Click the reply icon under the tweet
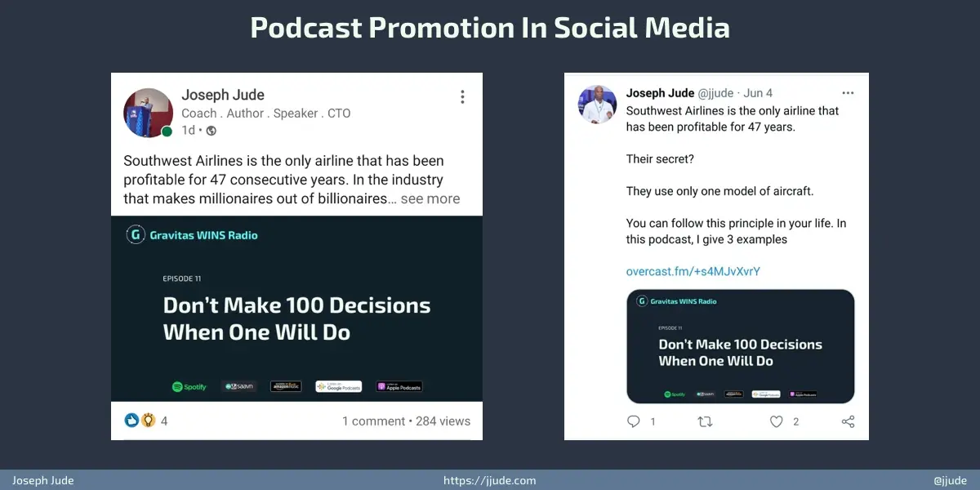The height and width of the screenshot is (490, 980). click(634, 421)
